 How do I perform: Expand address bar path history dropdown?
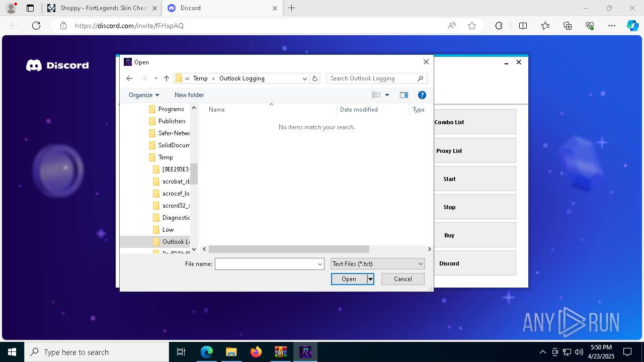[x=304, y=78]
